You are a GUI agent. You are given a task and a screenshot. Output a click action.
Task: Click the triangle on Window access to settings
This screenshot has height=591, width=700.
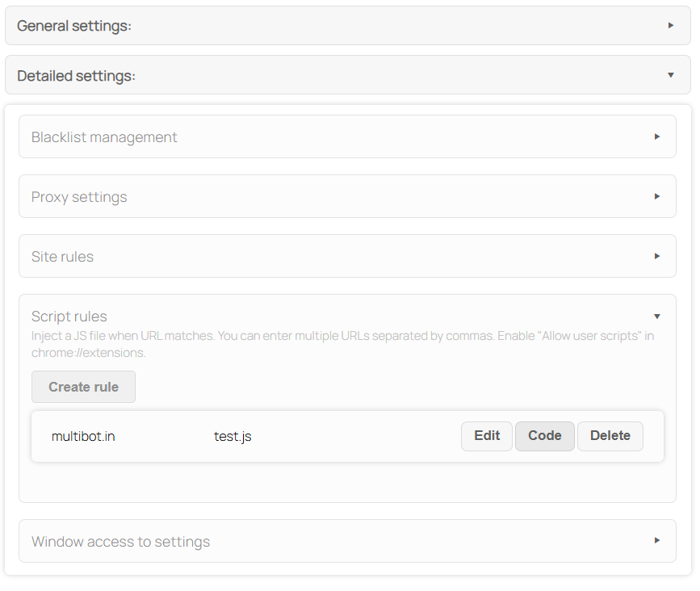[657, 541]
